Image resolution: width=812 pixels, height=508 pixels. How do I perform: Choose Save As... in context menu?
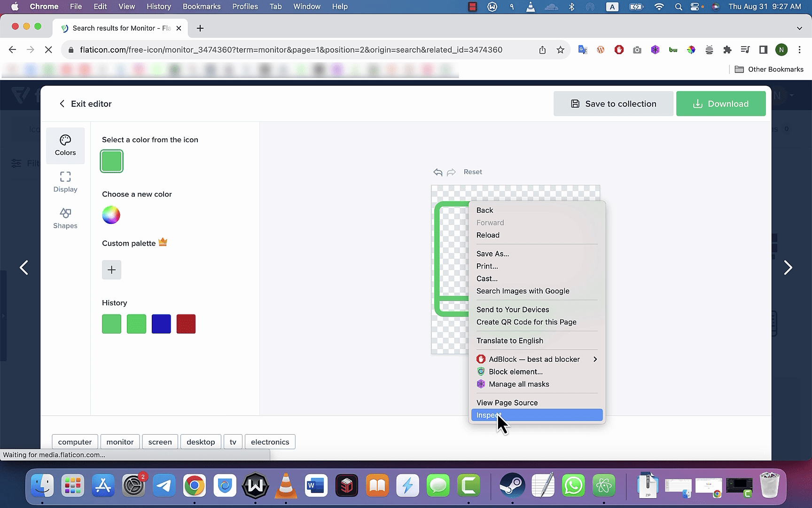[537, 254]
